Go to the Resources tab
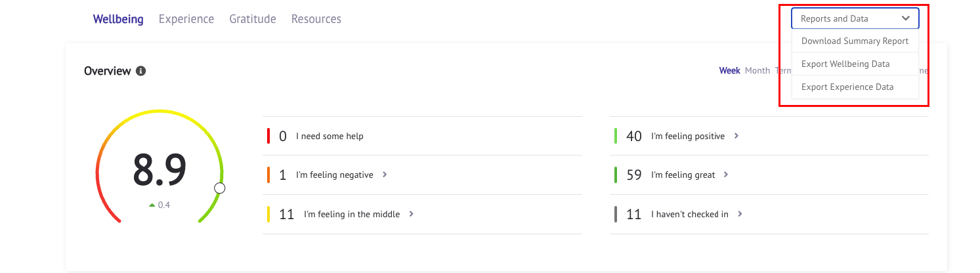 [x=316, y=19]
